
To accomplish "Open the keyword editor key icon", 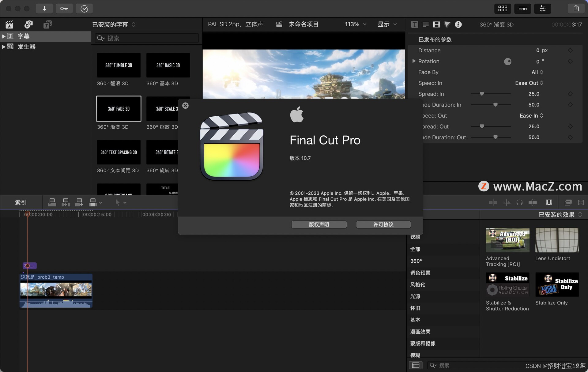I will coord(64,9).
